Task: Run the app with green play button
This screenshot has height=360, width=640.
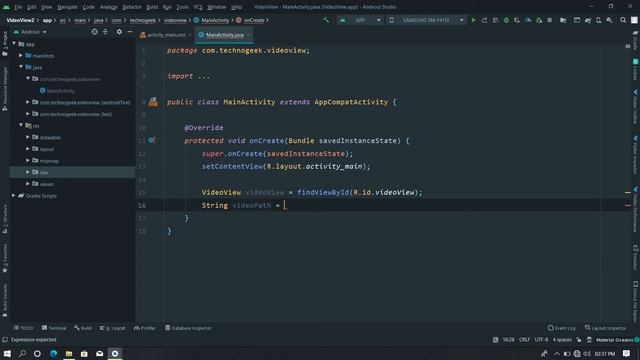Action: pyautogui.click(x=473, y=20)
